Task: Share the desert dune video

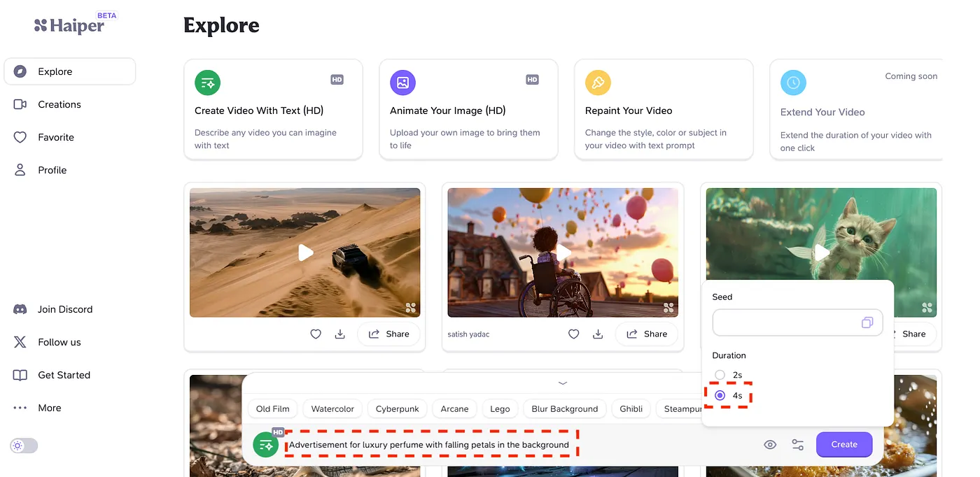Action: point(388,334)
